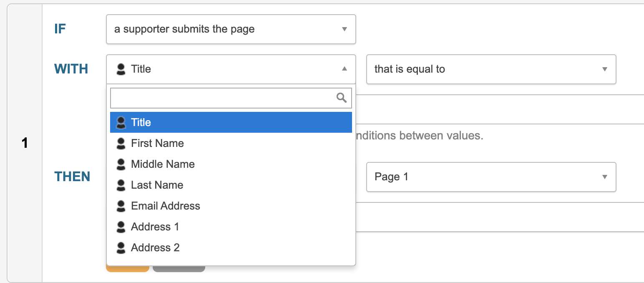Viewport: 644px width, 283px height.
Task: Pick Middle Name in the dropdown list
Action: (163, 164)
